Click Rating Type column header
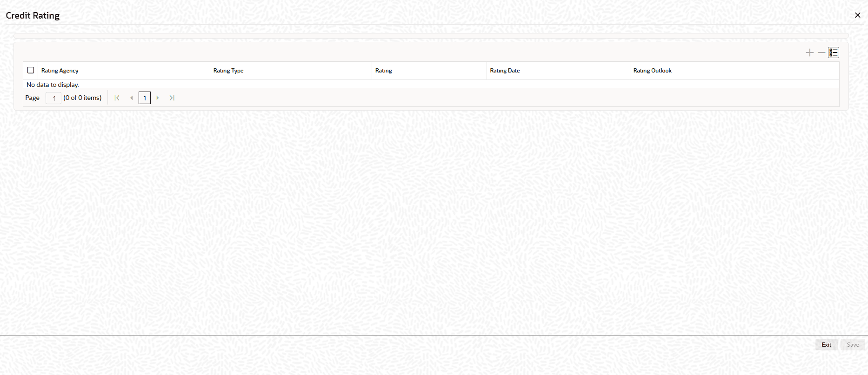 (x=291, y=71)
